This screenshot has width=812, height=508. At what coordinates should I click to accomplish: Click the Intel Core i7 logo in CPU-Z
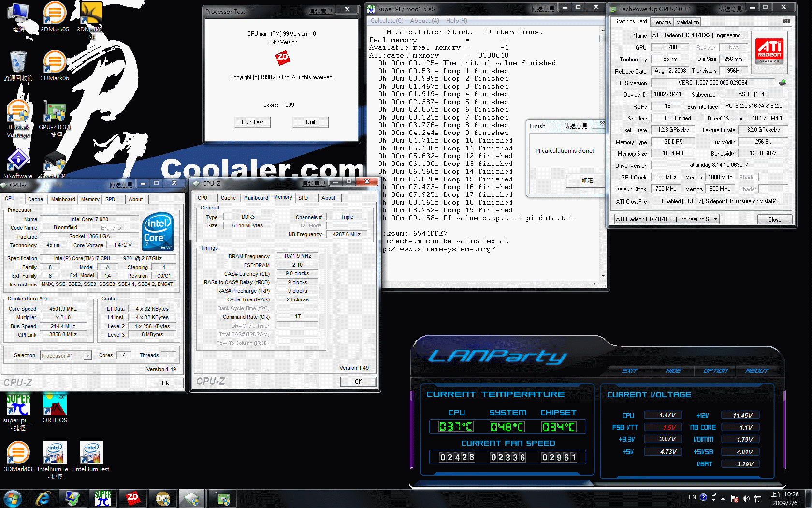158,232
